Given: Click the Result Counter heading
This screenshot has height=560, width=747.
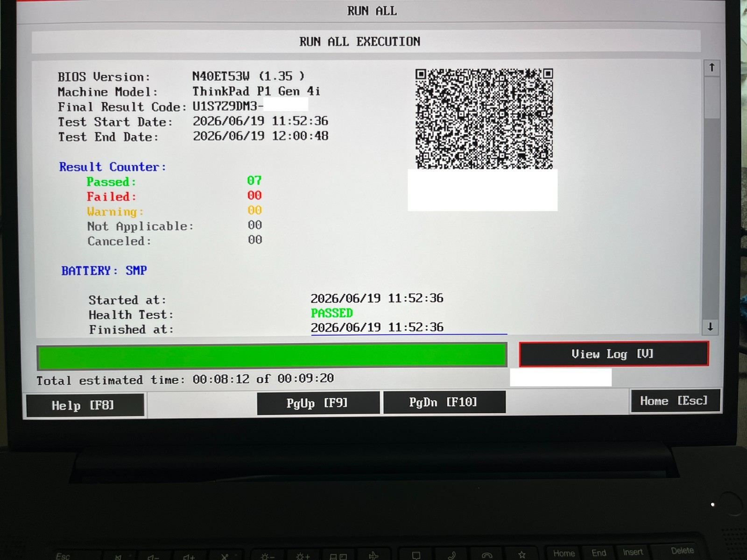Looking at the screenshot, I should tap(113, 167).
